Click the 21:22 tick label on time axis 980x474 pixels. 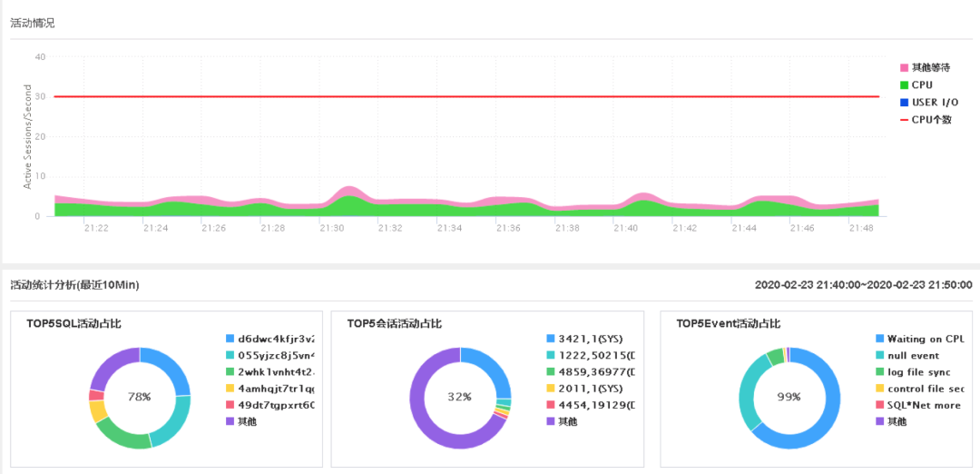coord(96,228)
